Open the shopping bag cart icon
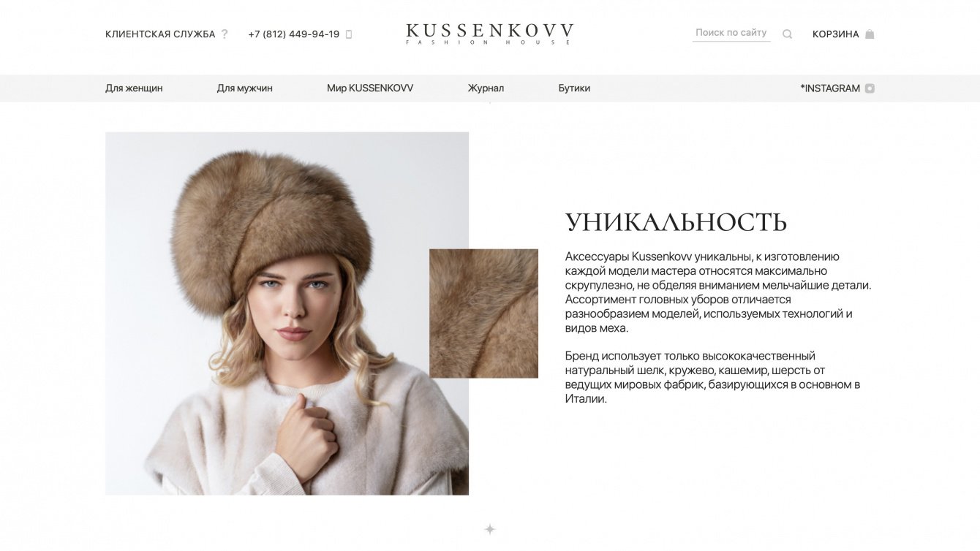The width and height of the screenshot is (980, 551). (x=870, y=34)
